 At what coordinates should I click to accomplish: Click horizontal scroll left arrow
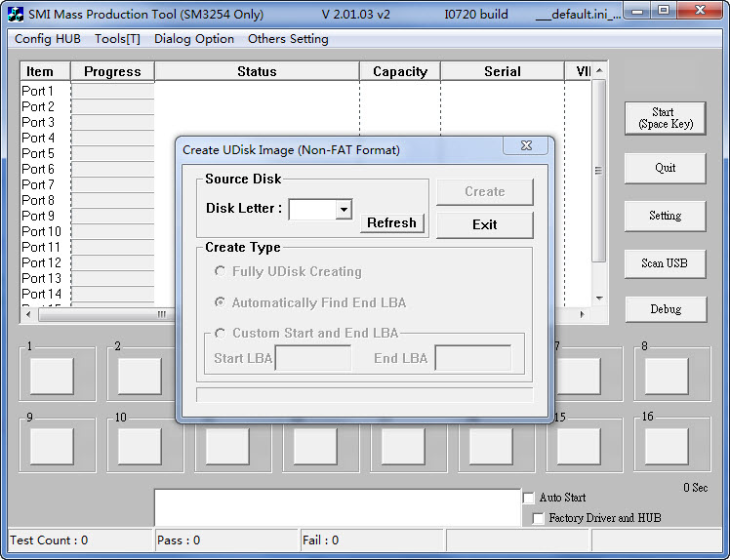29,315
